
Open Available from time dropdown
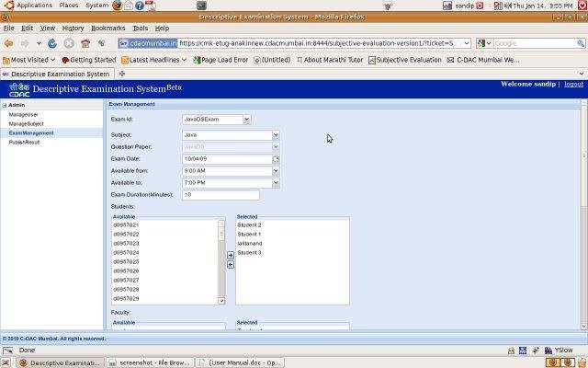click(x=276, y=171)
